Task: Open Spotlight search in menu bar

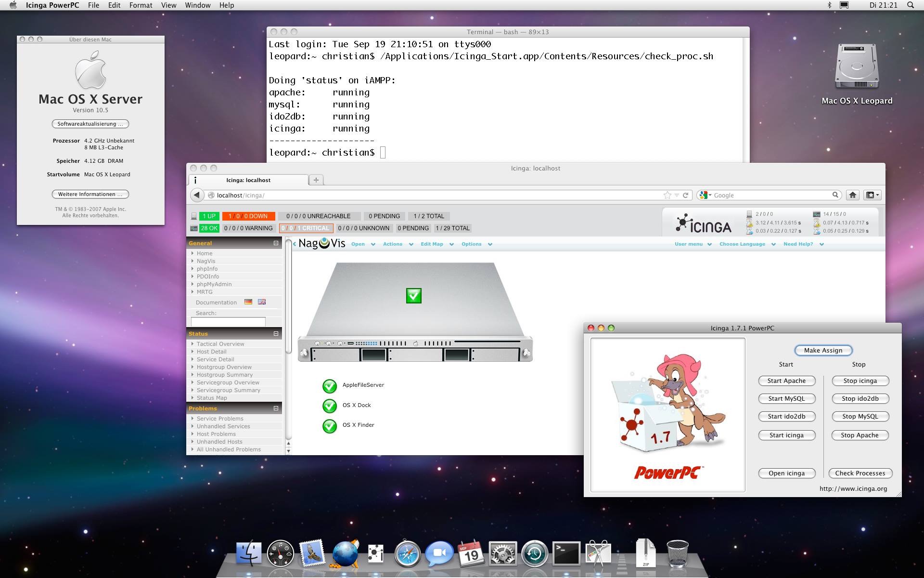Action: [911, 5]
